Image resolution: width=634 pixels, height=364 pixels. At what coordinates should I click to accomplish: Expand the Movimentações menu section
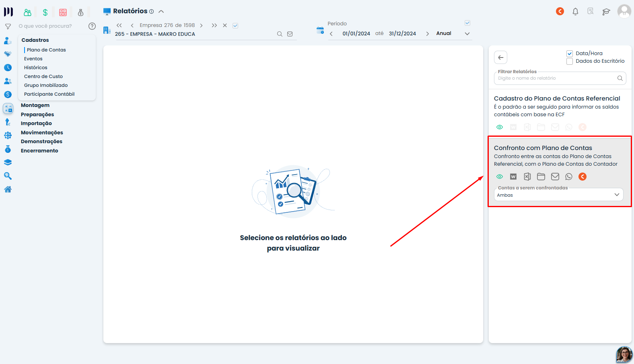pyautogui.click(x=42, y=133)
